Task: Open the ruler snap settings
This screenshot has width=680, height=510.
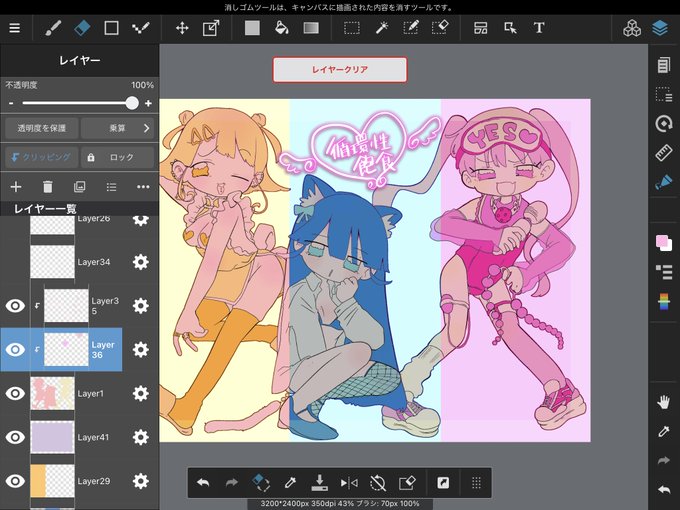Action: pos(664,153)
